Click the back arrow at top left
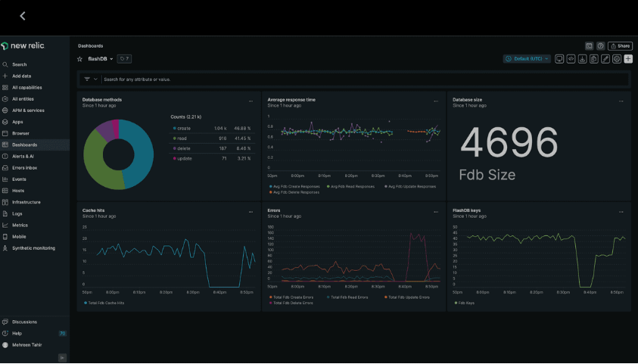This screenshot has height=364, width=638. pos(23,16)
